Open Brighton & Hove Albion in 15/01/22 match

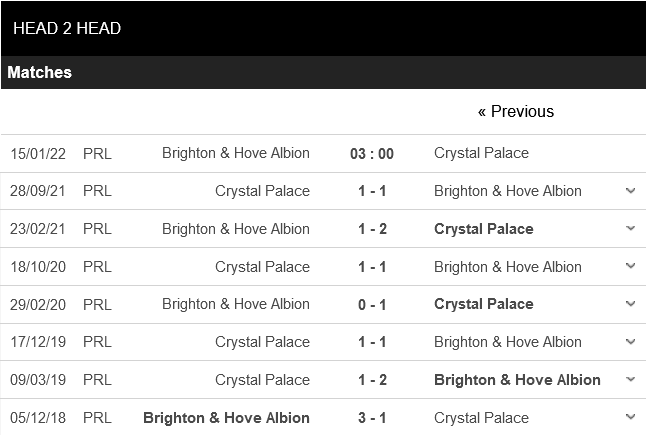(x=236, y=153)
